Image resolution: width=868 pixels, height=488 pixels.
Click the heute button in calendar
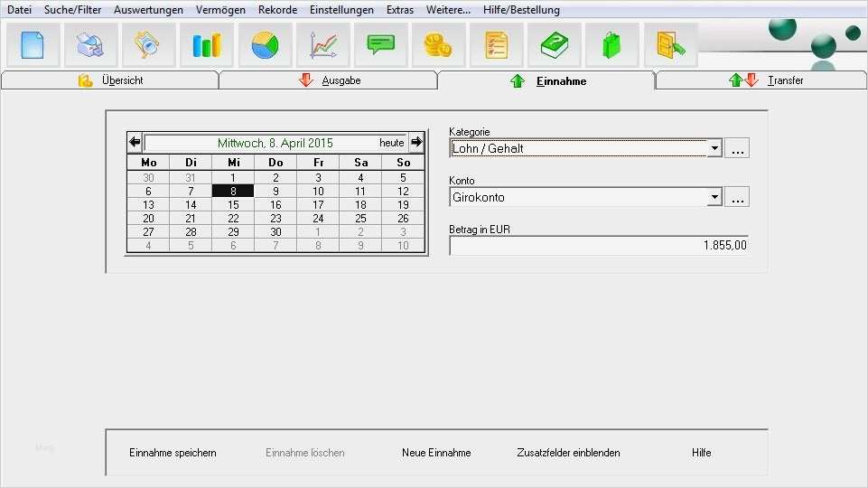point(391,143)
